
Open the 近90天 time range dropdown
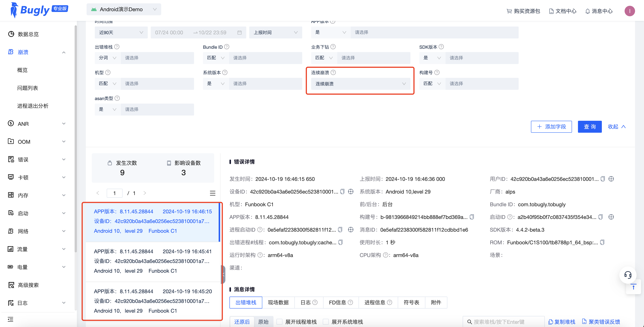coord(121,32)
